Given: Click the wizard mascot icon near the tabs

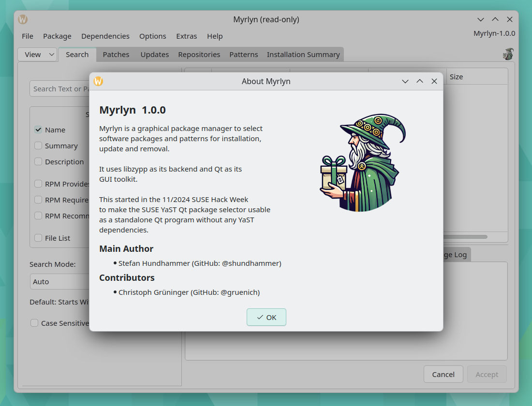Looking at the screenshot, I should click(508, 54).
